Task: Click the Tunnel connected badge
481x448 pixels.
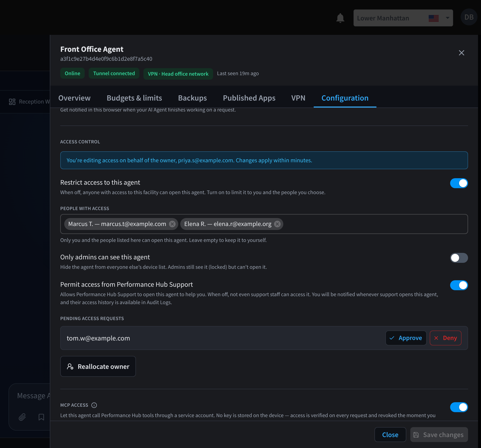Action: pos(114,73)
